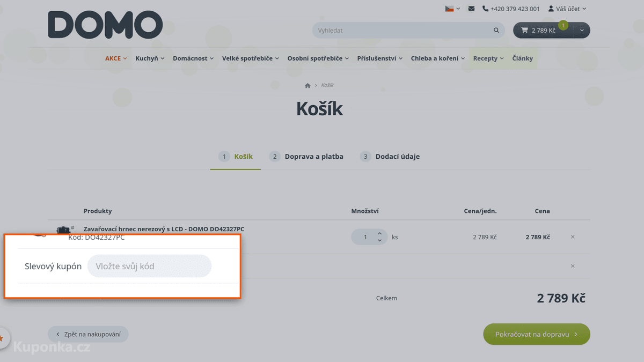Increase product quantity with up arrow

[x=380, y=233]
